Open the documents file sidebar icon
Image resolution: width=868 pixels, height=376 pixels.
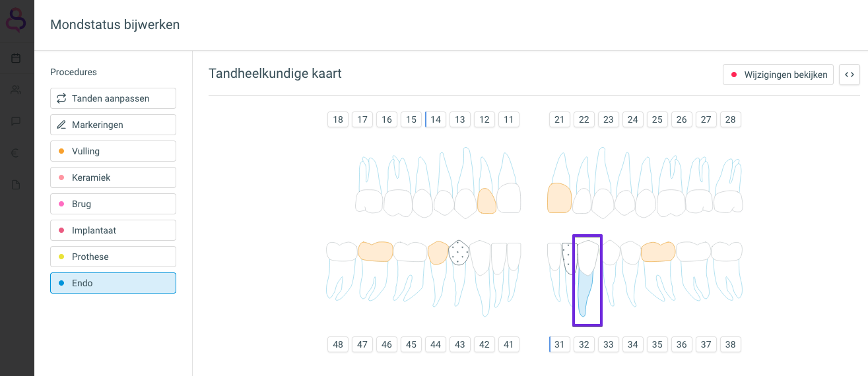[x=17, y=185]
